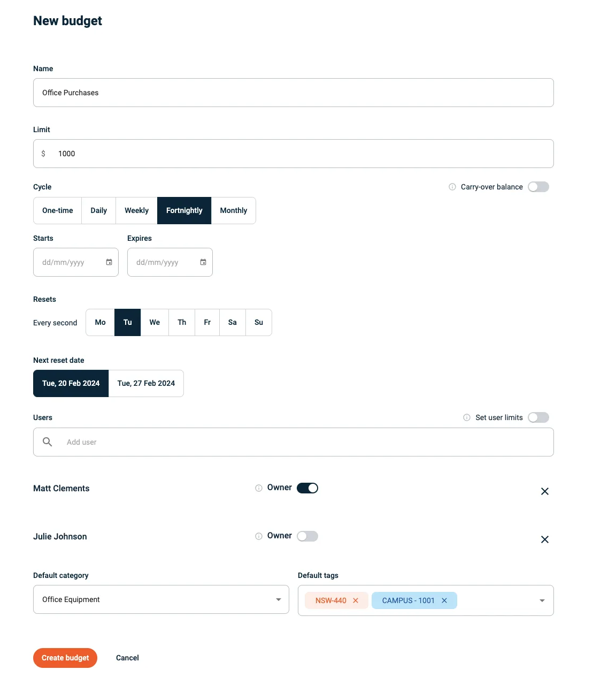Remove the NSW-440 tag
This screenshot has width=616, height=685.
click(x=356, y=600)
